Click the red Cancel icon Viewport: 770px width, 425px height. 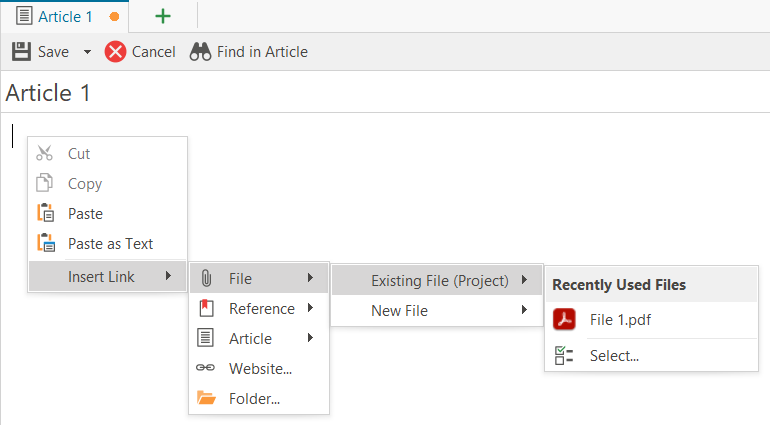click(x=116, y=52)
